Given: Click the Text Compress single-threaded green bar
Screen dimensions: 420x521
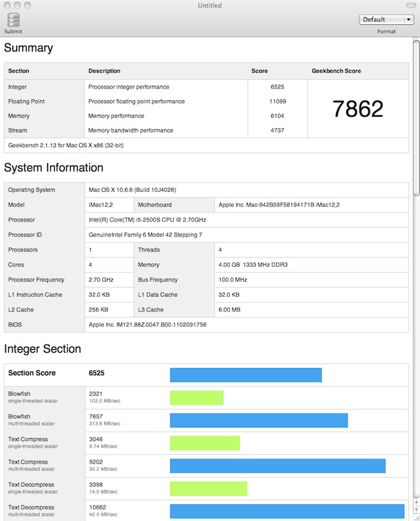Looking at the screenshot, I should [205, 443].
